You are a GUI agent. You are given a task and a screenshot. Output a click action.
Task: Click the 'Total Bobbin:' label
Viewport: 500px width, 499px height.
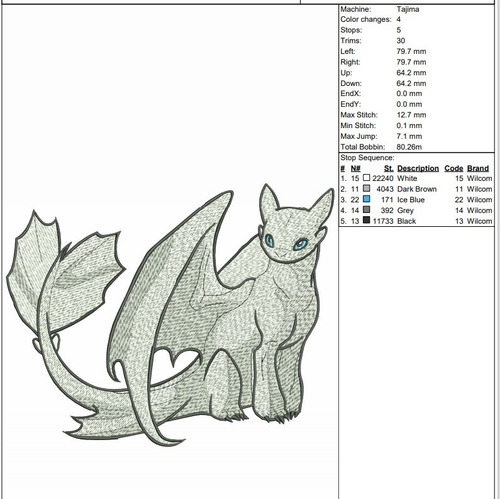coord(363,147)
